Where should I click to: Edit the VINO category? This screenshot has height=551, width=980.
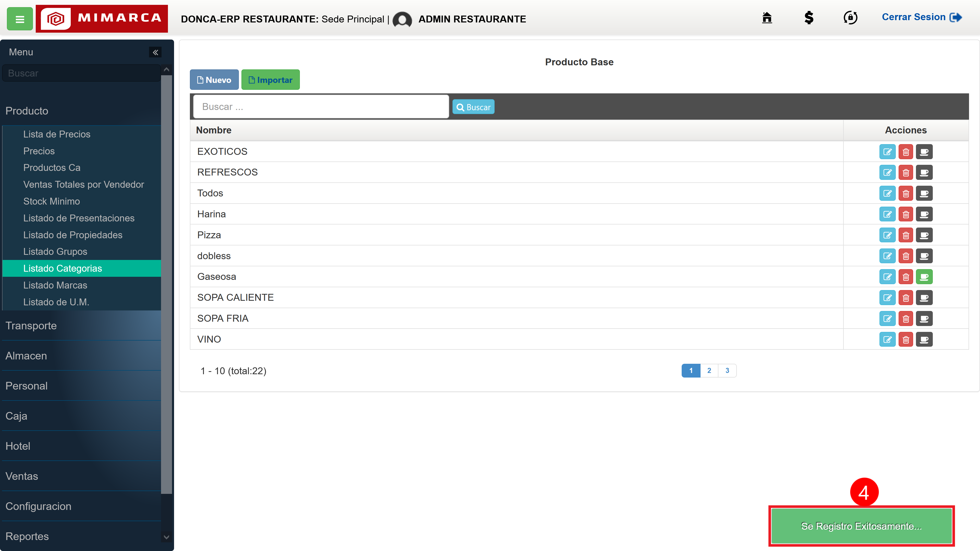(x=887, y=340)
